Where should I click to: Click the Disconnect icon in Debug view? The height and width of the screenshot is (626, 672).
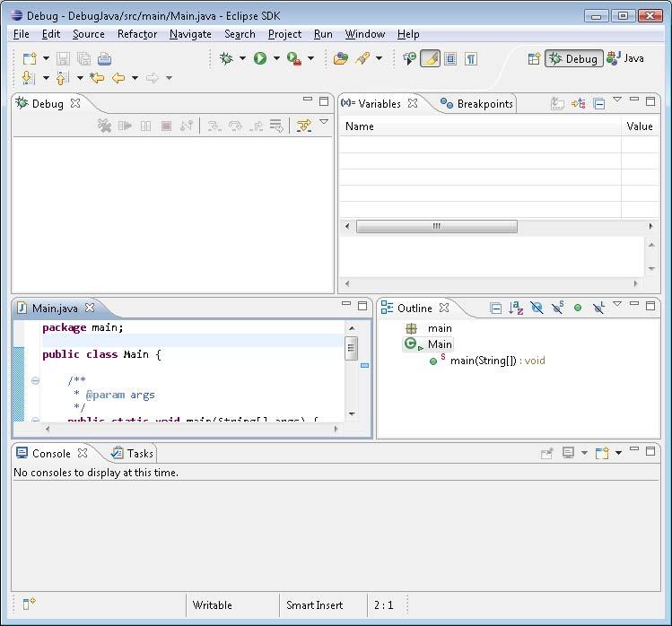187,126
